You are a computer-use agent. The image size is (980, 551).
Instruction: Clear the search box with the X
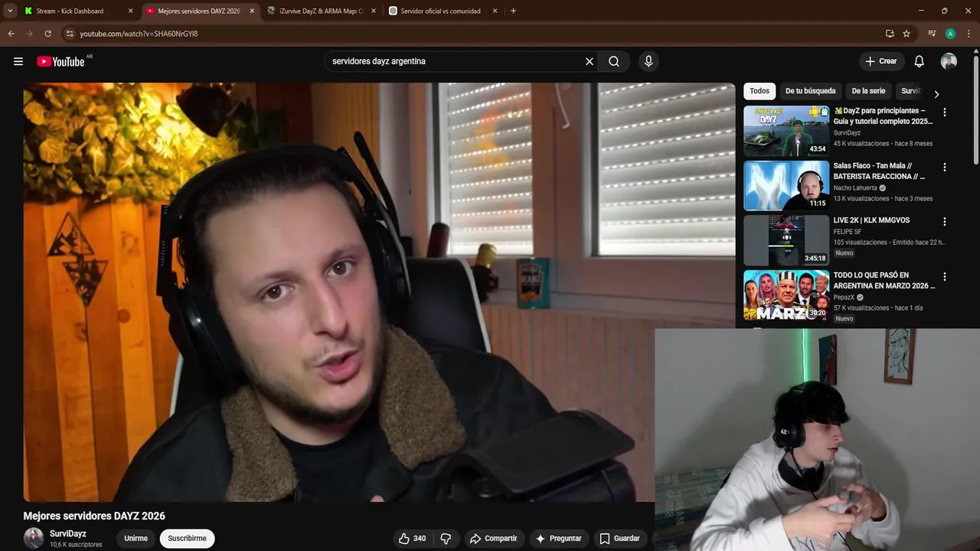590,61
